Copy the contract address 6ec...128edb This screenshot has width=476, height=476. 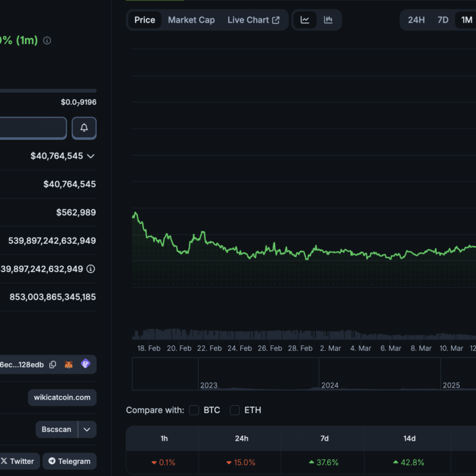53,364
